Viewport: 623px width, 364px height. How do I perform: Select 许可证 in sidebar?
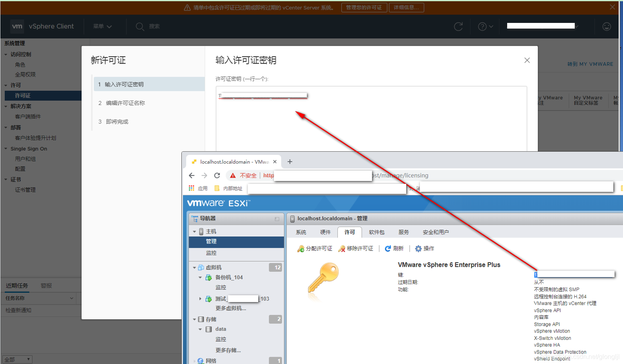coord(43,96)
